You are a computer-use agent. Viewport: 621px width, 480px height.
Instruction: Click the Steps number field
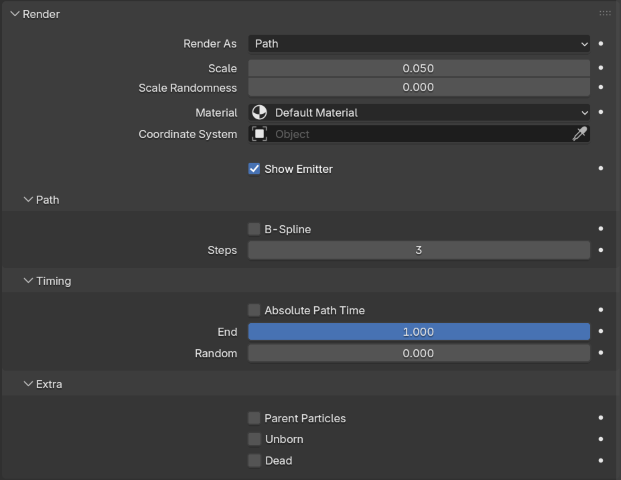click(x=419, y=250)
